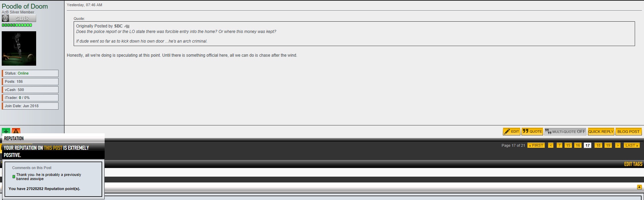Image resolution: width=644 pixels, height=200 pixels.
Task: Open the Poodle of Doom username menu
Action: pyautogui.click(x=25, y=6)
